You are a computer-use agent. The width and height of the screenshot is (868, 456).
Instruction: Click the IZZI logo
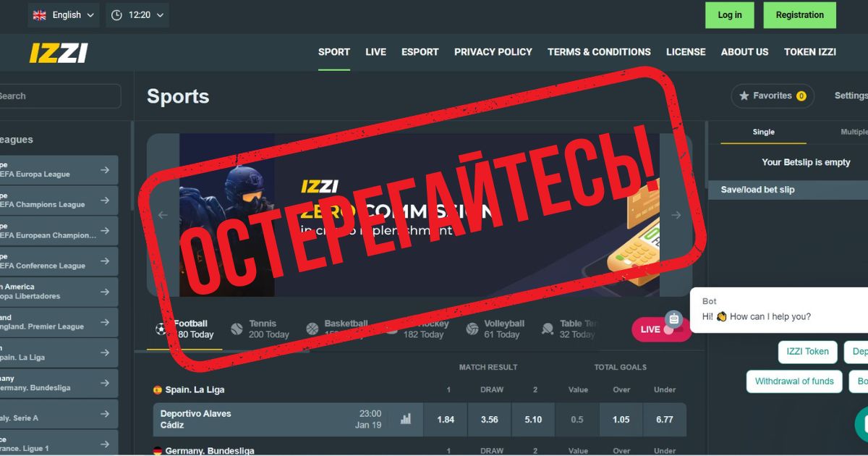point(59,53)
